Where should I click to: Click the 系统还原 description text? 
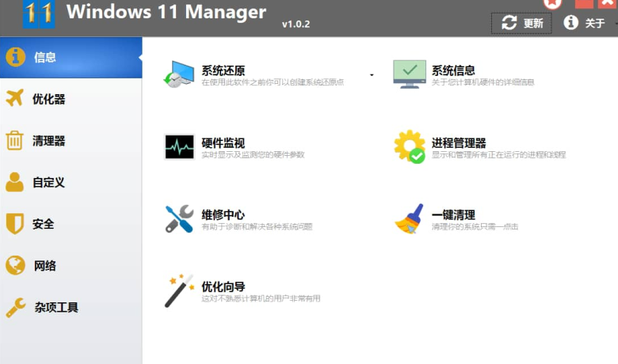tap(273, 82)
